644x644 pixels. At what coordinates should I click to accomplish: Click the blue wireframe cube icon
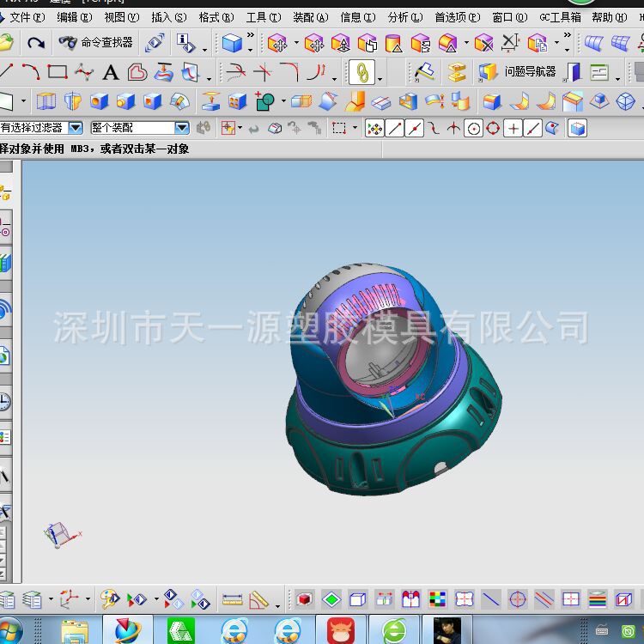(358, 599)
